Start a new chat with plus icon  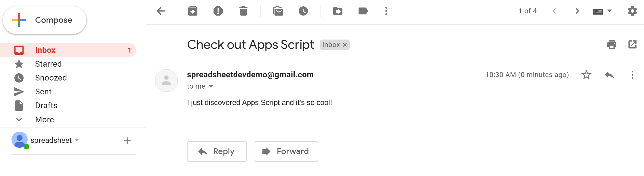tap(127, 141)
